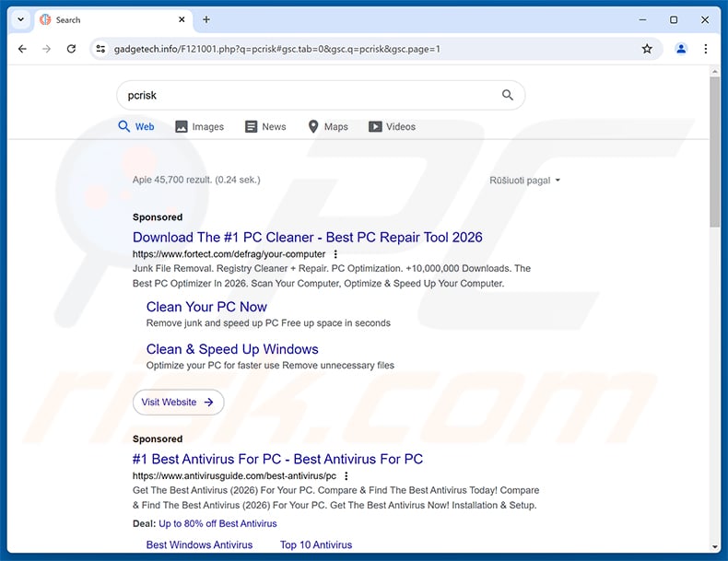Close the Search tab
Image resolution: width=728 pixels, height=561 pixels.
coord(182,19)
